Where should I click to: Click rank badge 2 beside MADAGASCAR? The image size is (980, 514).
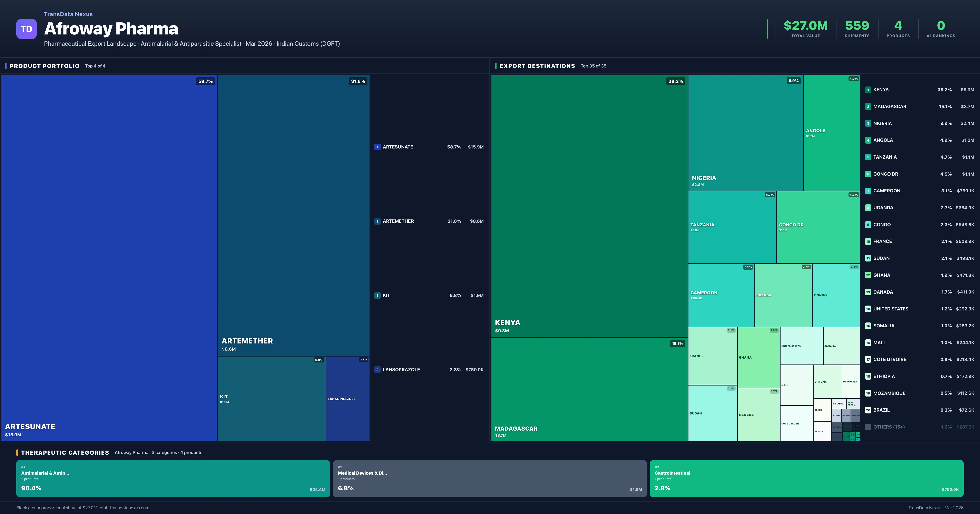(x=868, y=106)
